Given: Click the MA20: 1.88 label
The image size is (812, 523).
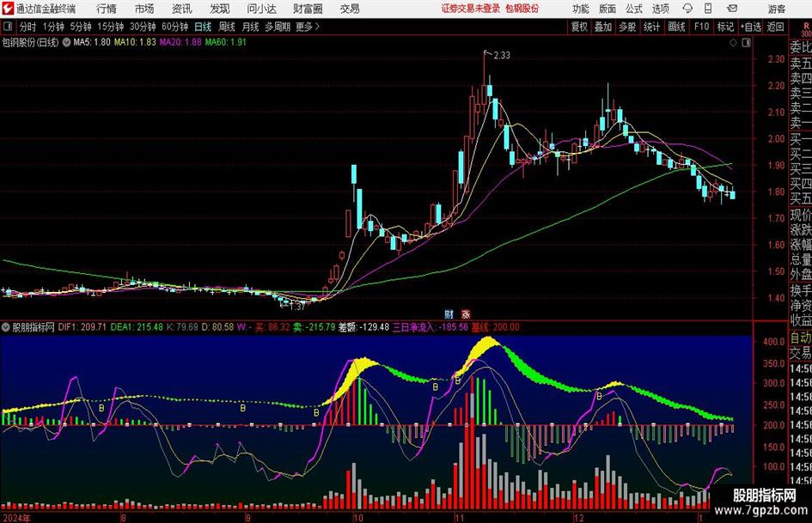Looking at the screenshot, I should [180, 42].
